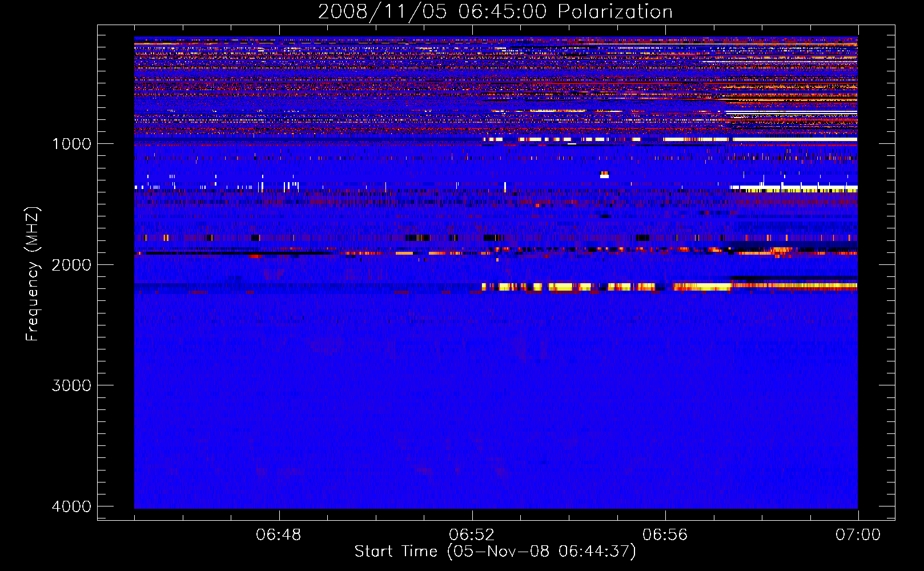Click the '06:52' time tick label

(x=472, y=535)
